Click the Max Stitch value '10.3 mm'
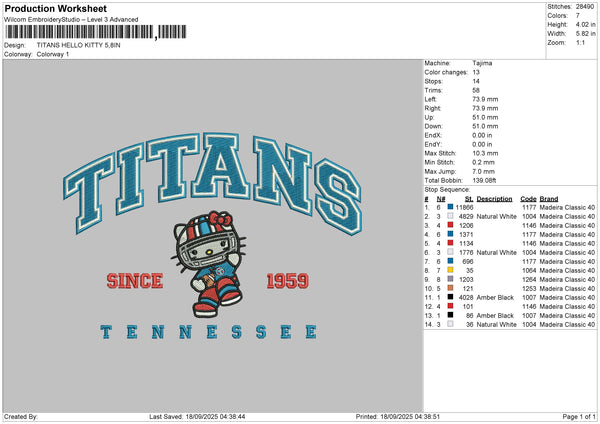Viewport: 600px width, 424px height. tap(485, 153)
